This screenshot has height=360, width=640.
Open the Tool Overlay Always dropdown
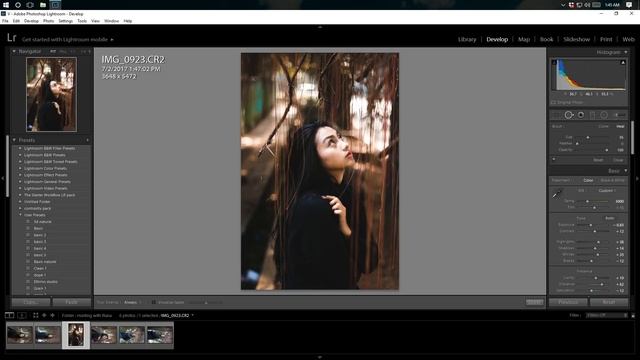[x=132, y=302]
